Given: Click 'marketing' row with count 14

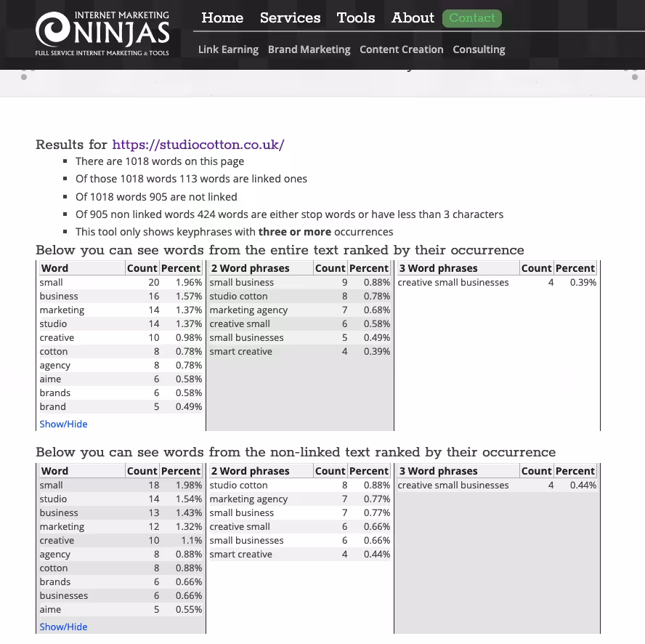Looking at the screenshot, I should point(121,310).
